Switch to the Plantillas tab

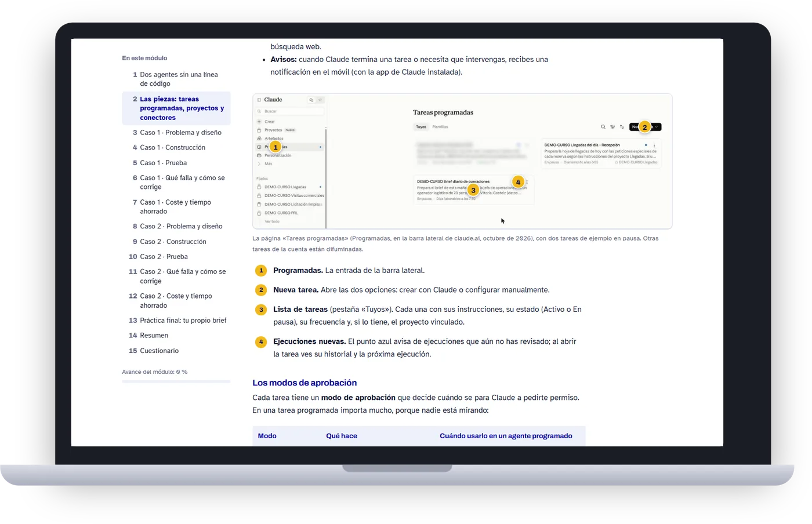point(440,127)
